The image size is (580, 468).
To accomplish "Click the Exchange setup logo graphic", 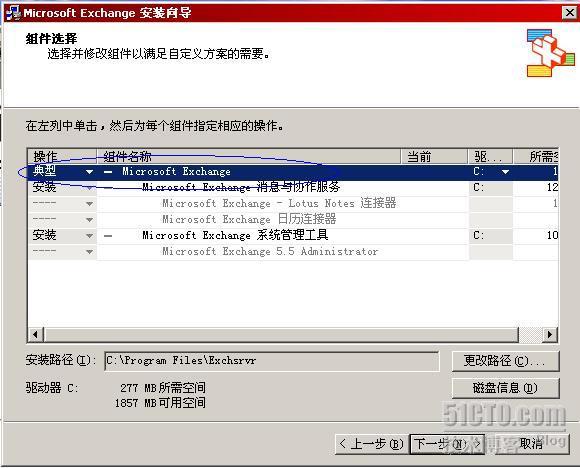I will click(551, 53).
